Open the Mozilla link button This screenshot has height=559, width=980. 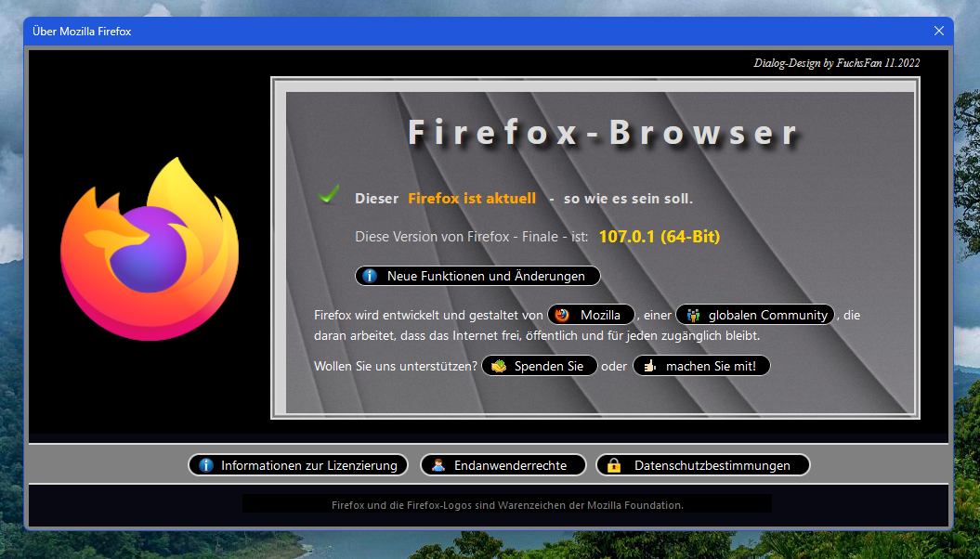coord(591,316)
